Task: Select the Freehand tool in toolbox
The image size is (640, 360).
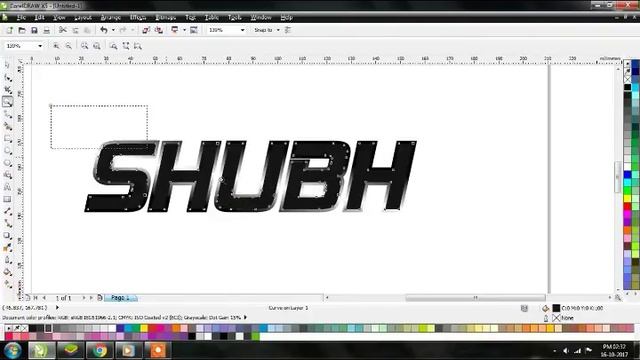Action: point(7,114)
